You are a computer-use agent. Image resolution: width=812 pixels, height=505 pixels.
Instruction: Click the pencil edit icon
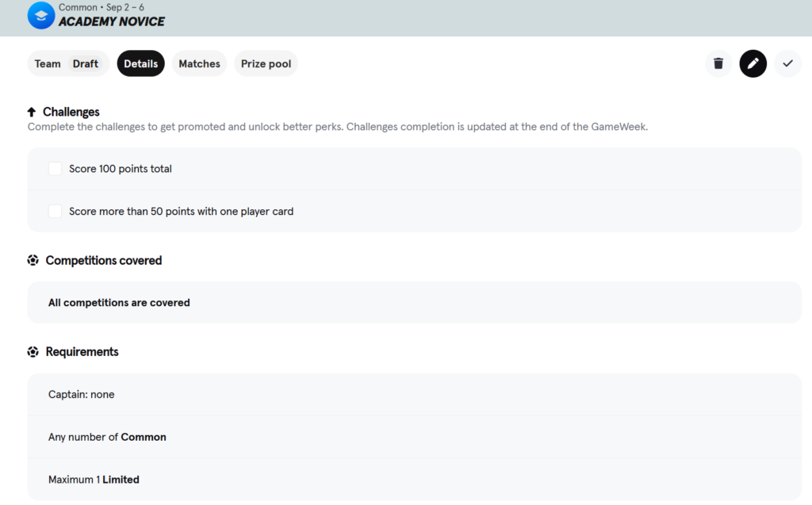point(753,63)
